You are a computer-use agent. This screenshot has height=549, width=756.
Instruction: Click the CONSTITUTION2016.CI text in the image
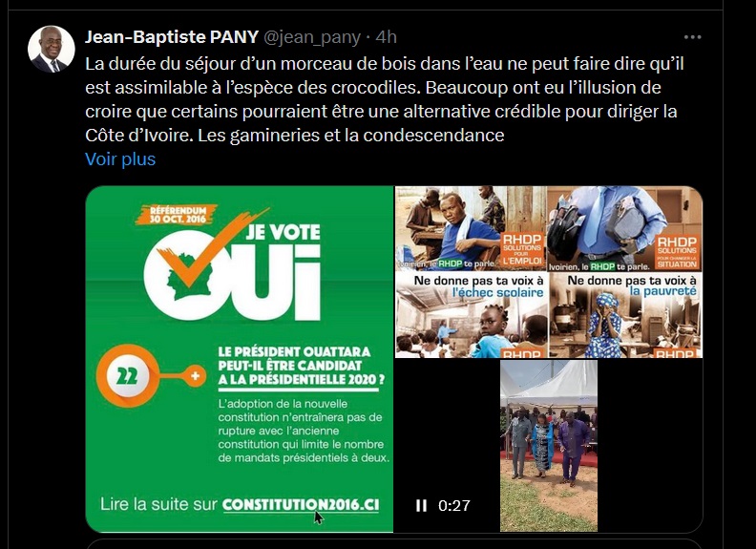pos(301,505)
